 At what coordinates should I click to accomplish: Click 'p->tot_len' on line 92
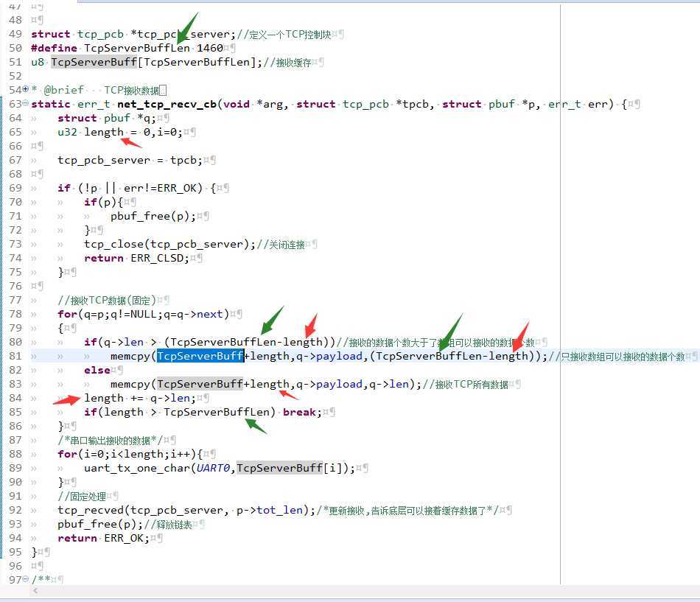(270, 510)
